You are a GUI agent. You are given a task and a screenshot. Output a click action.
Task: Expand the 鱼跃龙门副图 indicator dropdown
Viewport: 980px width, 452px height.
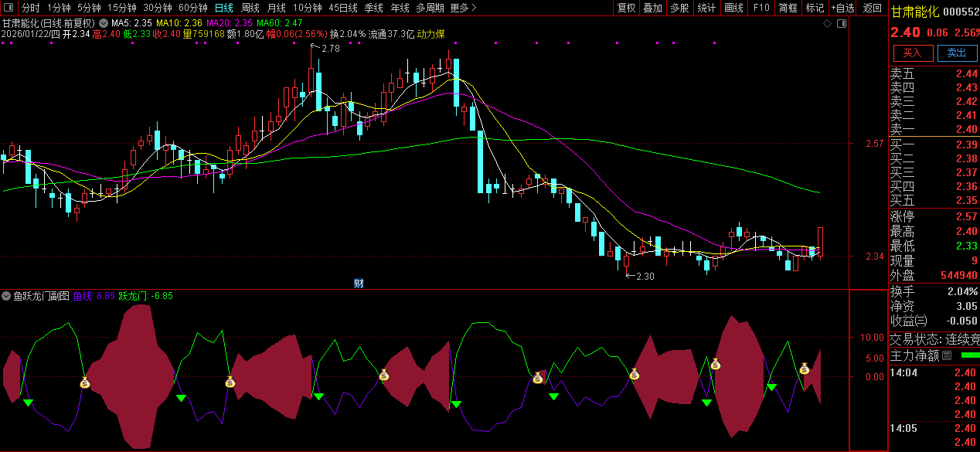[7, 296]
